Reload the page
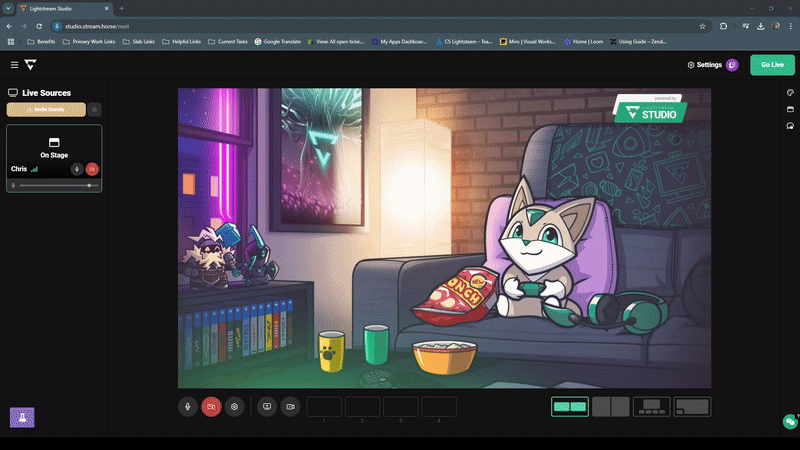The image size is (800, 450). 39,26
